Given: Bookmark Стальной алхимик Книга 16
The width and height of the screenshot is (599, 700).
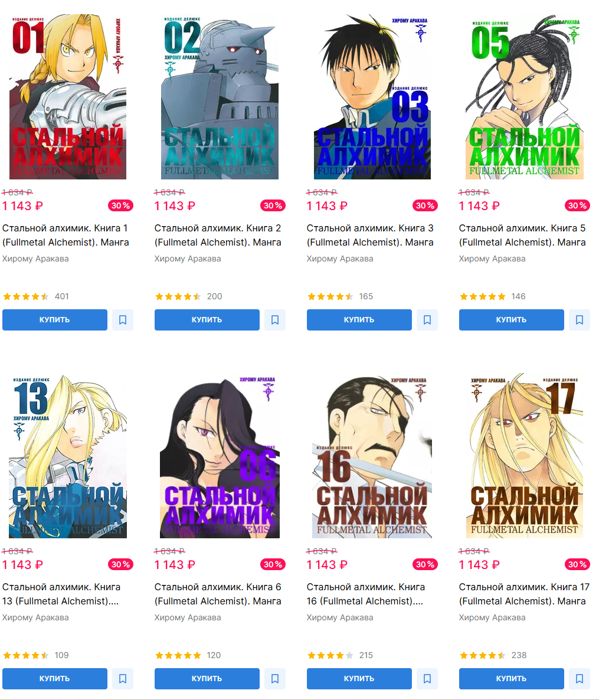Looking at the screenshot, I should click(427, 679).
